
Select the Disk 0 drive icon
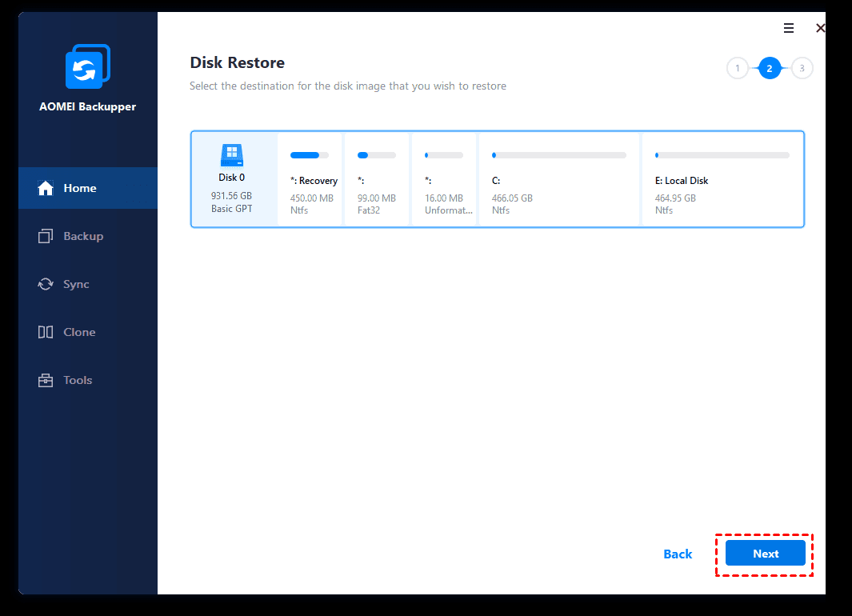(x=232, y=155)
